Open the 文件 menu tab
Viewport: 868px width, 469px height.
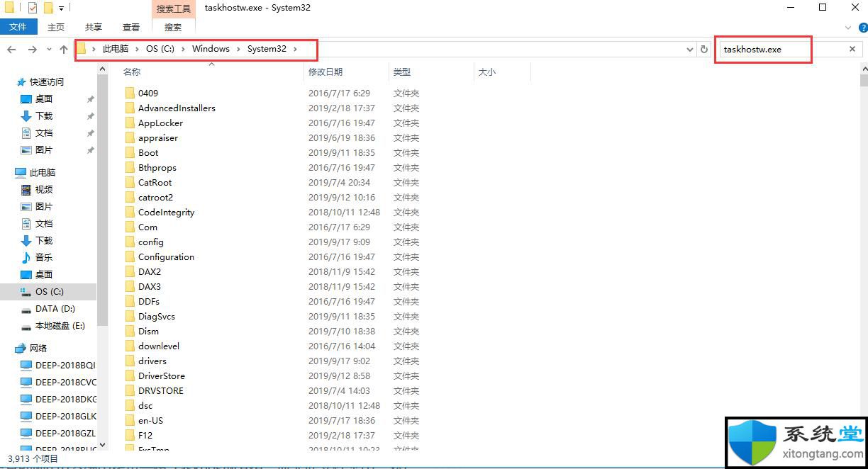[18, 27]
